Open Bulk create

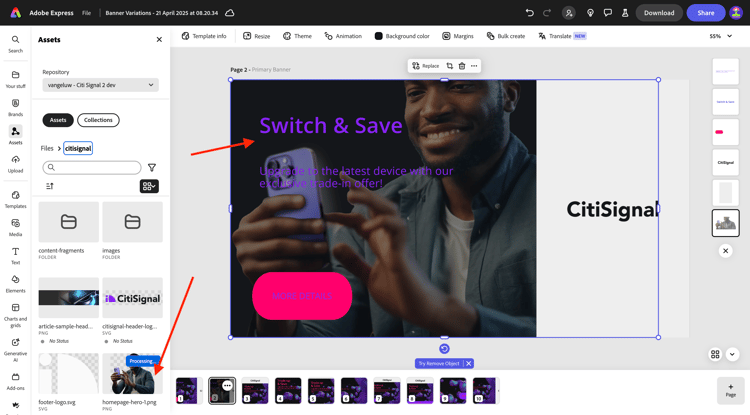(506, 36)
